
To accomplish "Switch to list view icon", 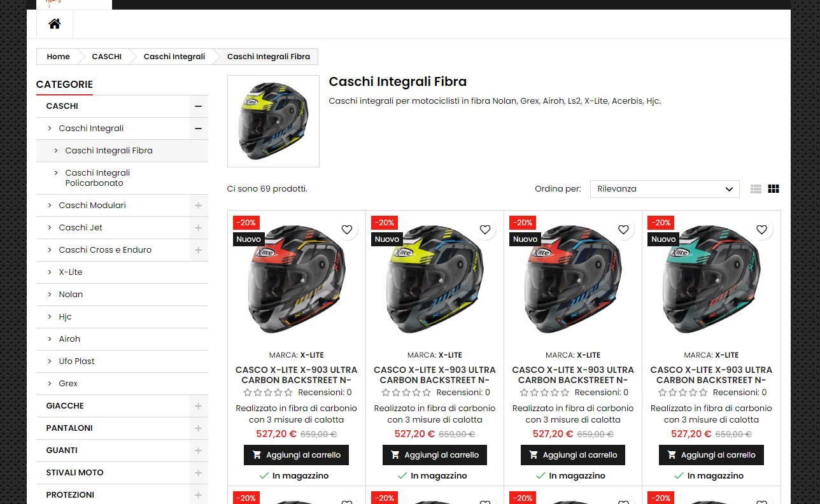I will point(756,189).
